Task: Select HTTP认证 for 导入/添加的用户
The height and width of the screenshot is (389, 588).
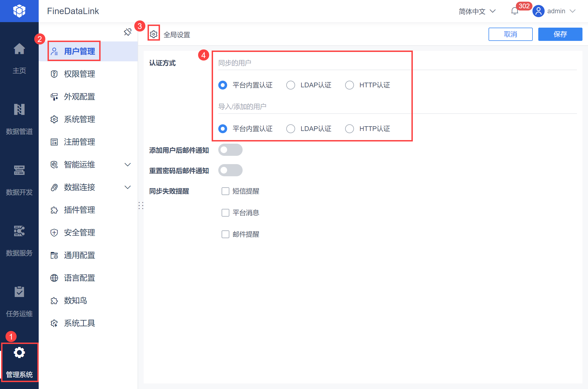Action: [x=349, y=129]
